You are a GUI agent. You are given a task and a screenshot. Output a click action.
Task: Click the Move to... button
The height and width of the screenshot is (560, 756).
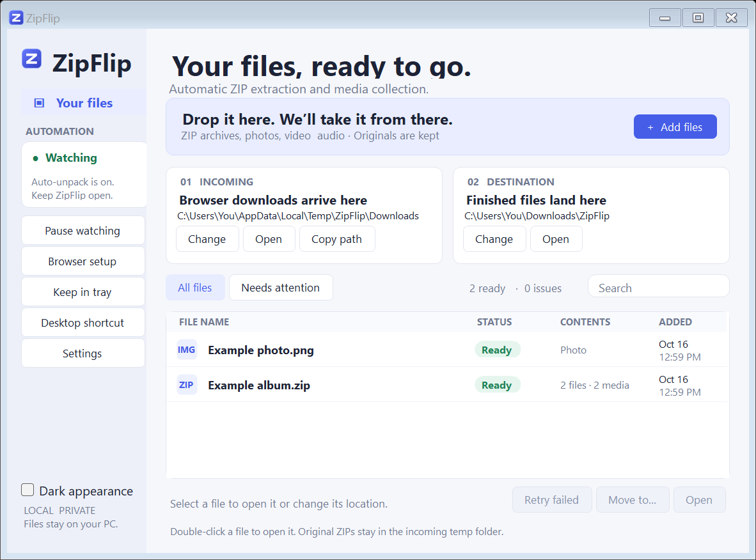coord(632,500)
